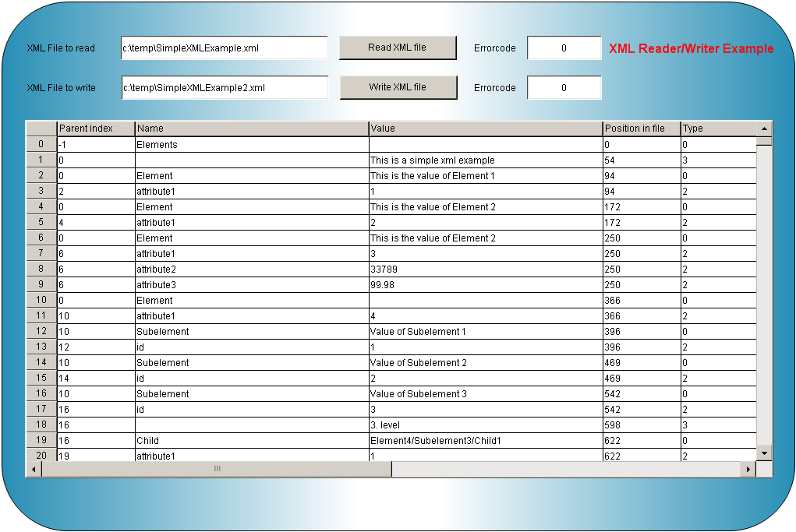Click the table scroll down arrow
Viewport: 796px width, 532px height.
(x=764, y=453)
